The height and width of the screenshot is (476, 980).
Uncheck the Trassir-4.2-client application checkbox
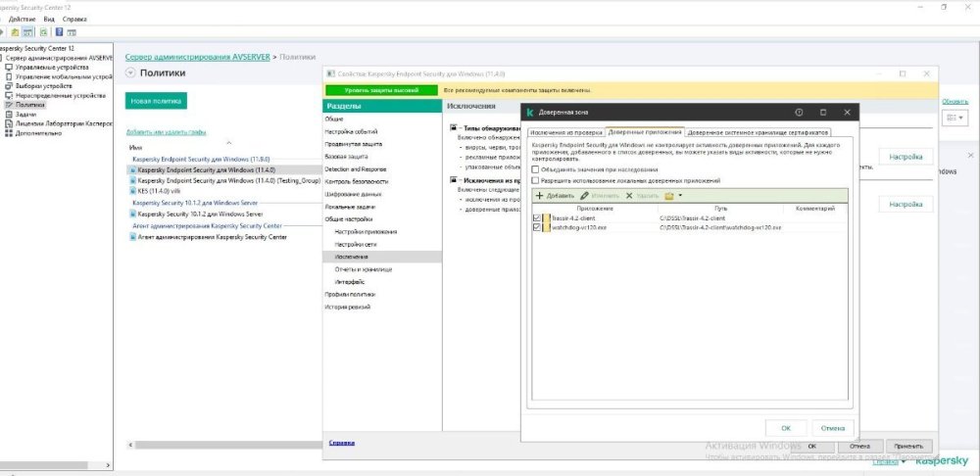(x=535, y=217)
